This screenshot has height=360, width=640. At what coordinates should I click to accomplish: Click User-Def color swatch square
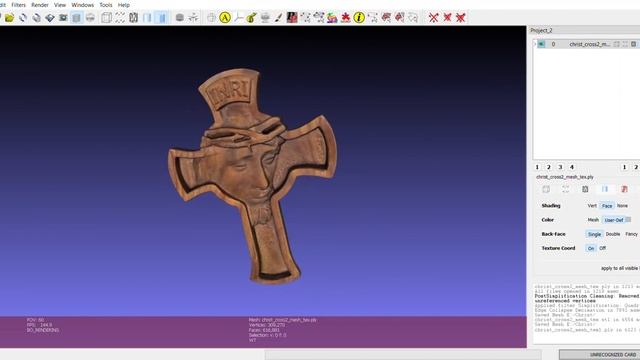click(x=629, y=220)
